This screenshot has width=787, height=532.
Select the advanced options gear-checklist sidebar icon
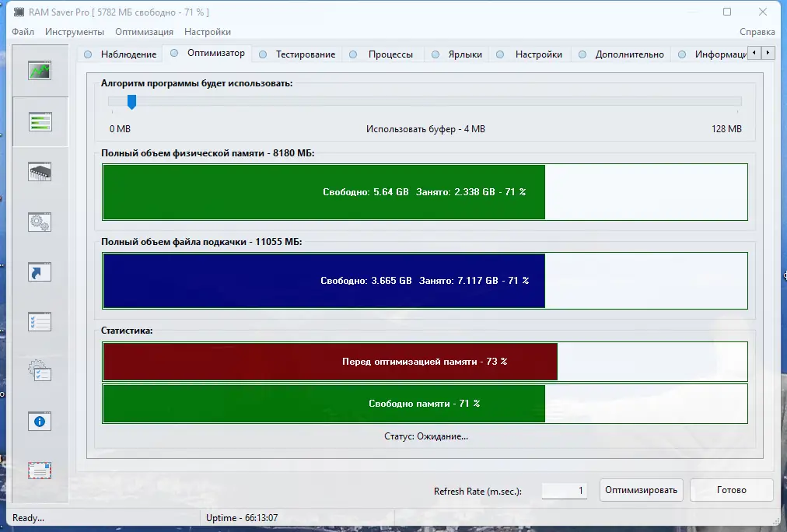40,372
